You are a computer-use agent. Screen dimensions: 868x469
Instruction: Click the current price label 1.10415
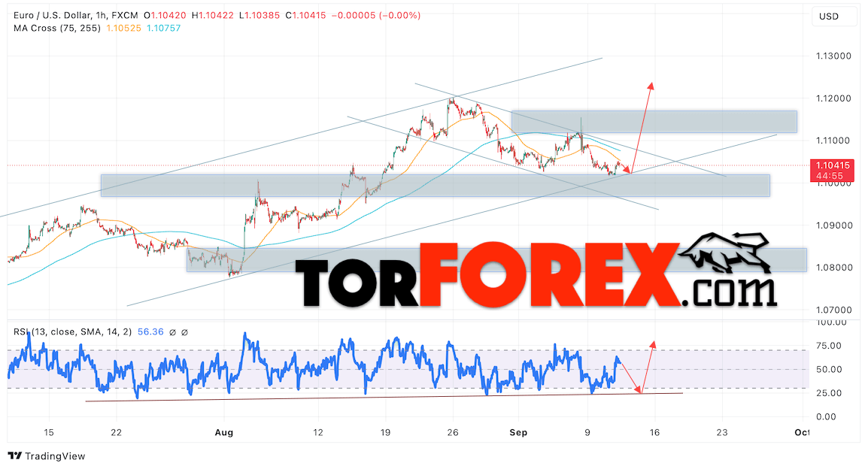pyautogui.click(x=832, y=165)
